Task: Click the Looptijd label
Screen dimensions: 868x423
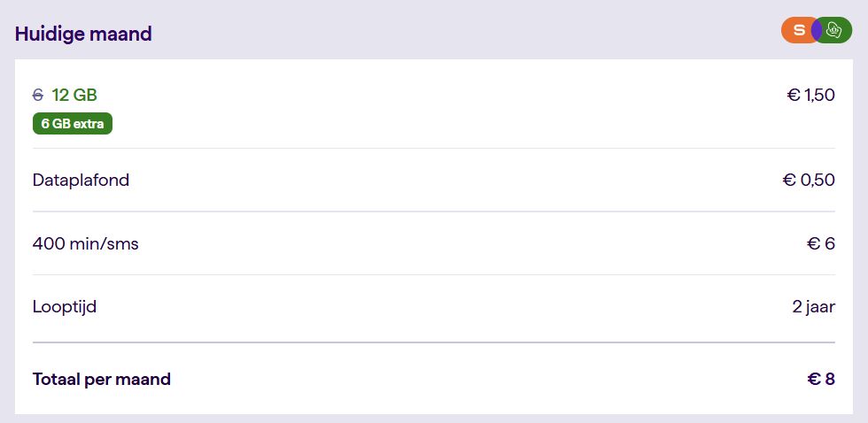Action: coord(64,308)
